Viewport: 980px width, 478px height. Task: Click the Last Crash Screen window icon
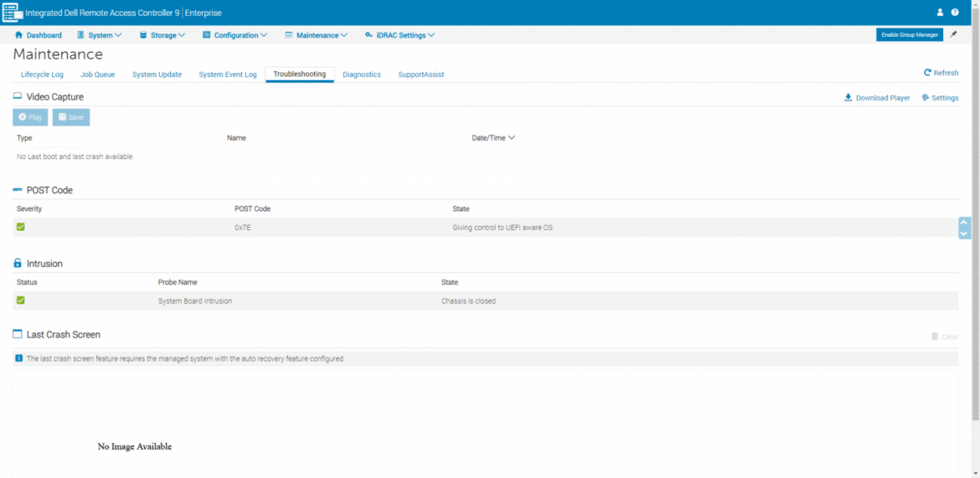click(18, 334)
